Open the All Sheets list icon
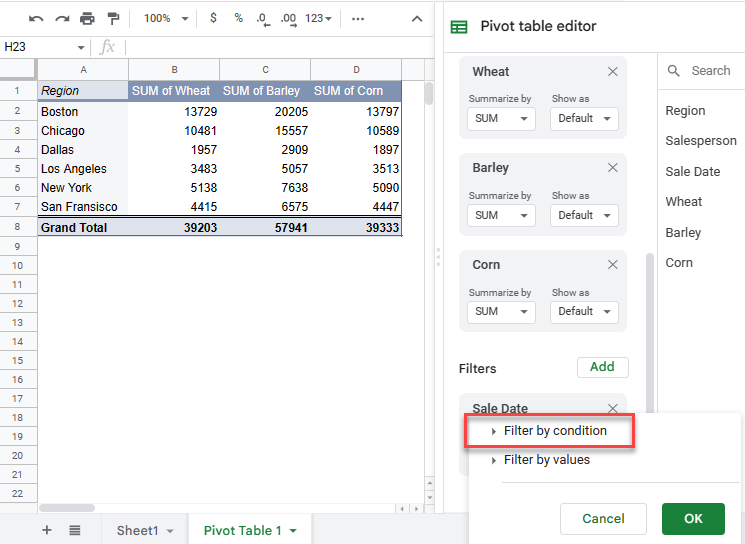The image size is (745, 544). point(75,530)
